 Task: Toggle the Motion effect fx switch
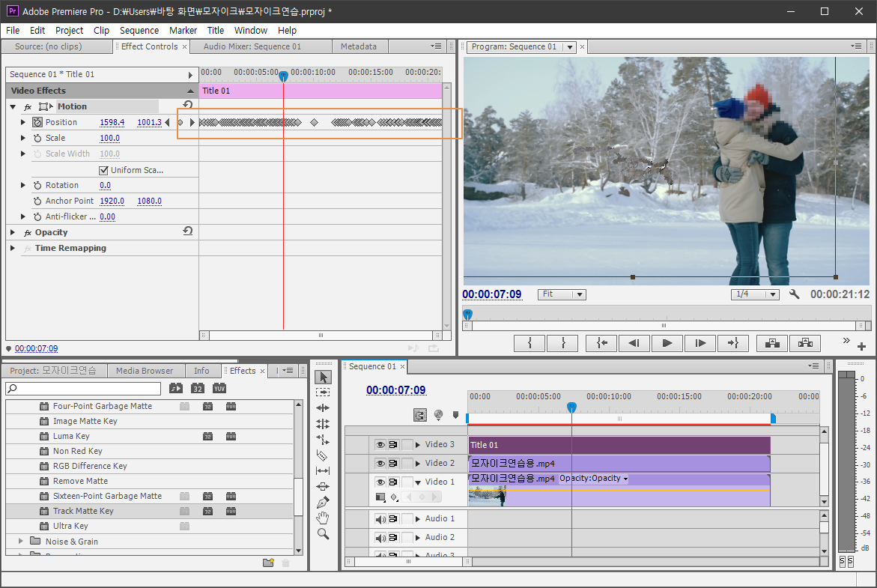click(28, 107)
